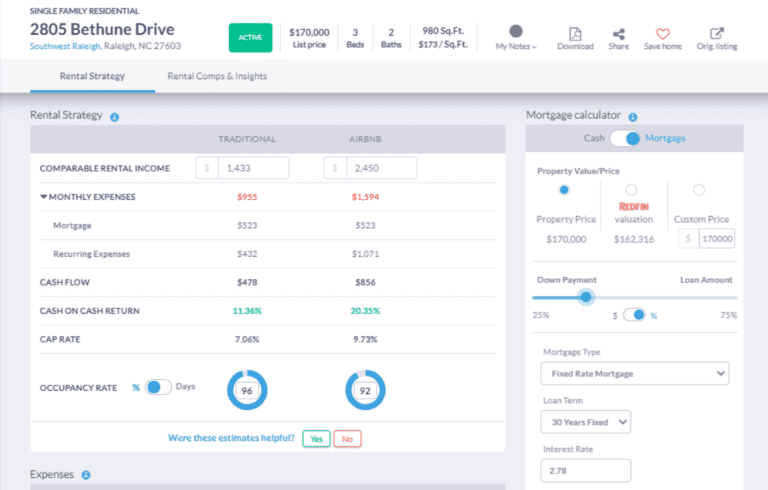
Task: Open the Orig. listing external link icon
Action: pos(716,33)
